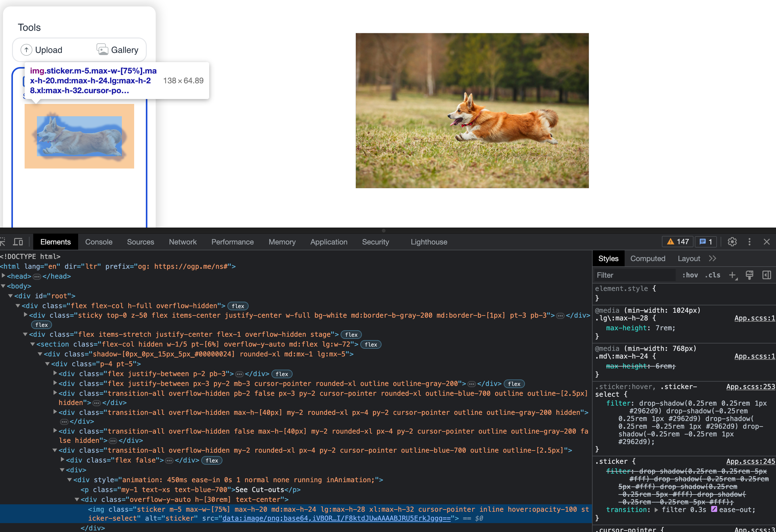Image resolution: width=776 pixels, height=532 pixels.
Task: Toggle rendering emulations paintbrush icon
Action: point(749,275)
